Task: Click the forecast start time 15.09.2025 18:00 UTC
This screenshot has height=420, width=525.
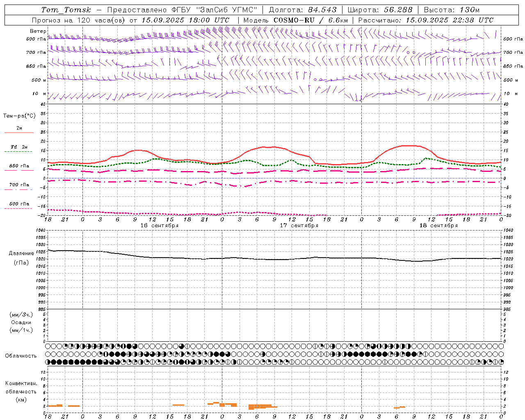Action: (x=185, y=20)
